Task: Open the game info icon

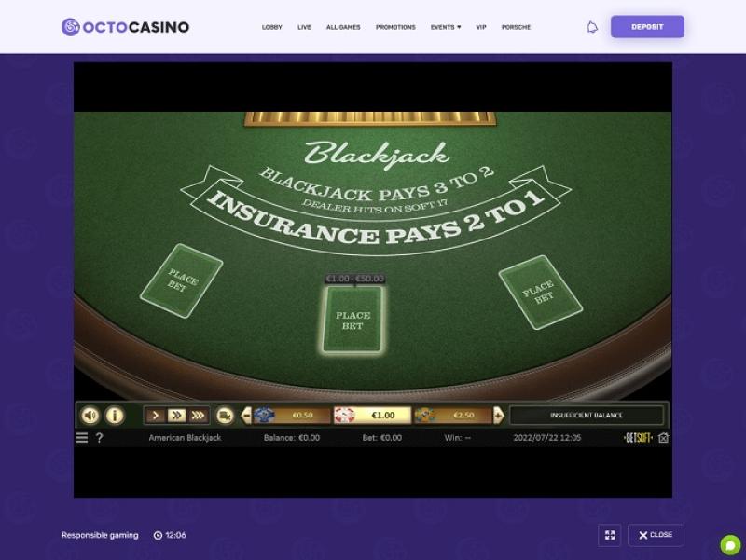Action: click(114, 415)
